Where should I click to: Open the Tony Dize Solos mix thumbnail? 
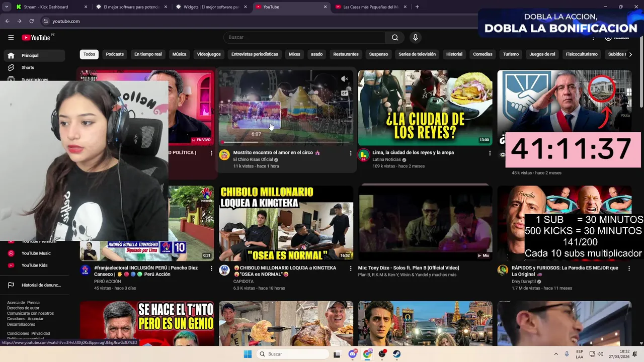coord(425,223)
